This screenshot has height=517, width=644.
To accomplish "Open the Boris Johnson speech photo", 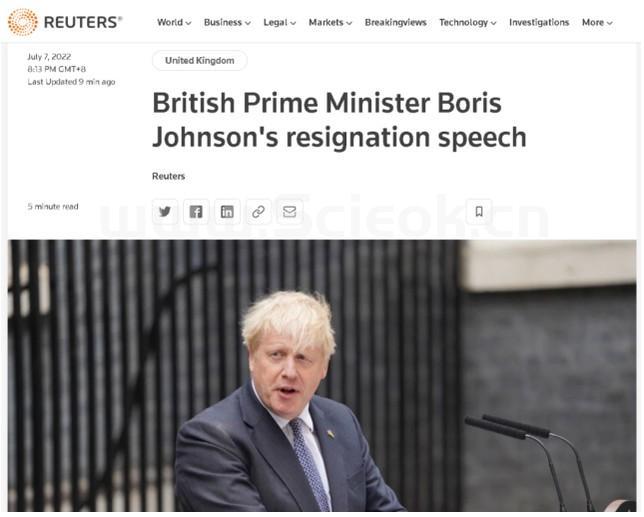I will (322, 376).
